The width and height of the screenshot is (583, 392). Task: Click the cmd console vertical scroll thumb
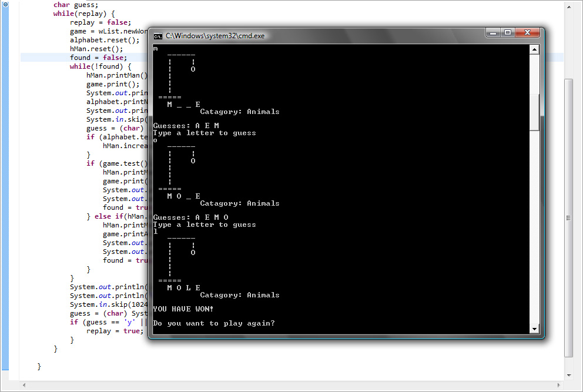(x=534, y=112)
